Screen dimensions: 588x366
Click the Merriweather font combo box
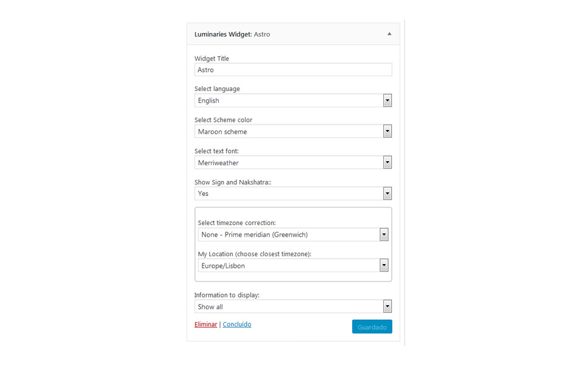[x=293, y=162]
